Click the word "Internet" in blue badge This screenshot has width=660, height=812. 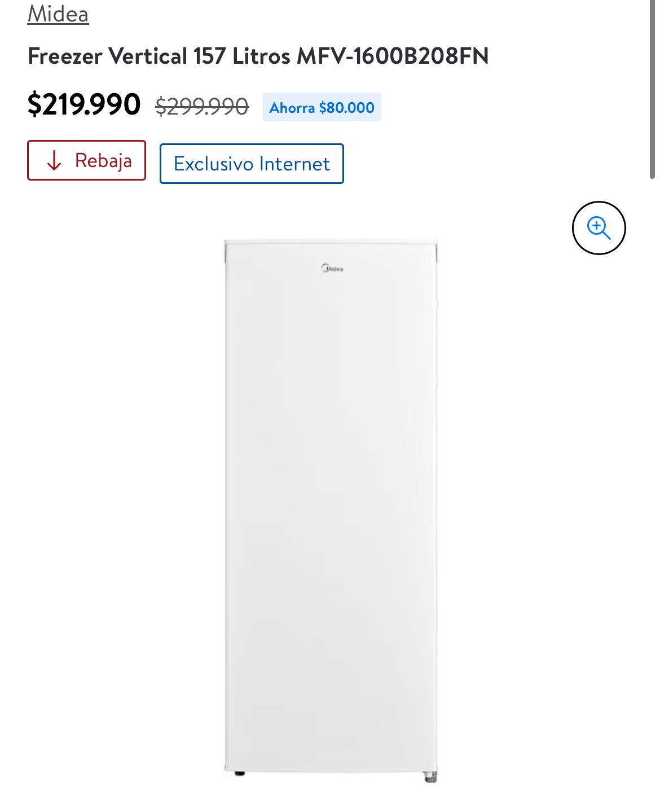click(x=294, y=164)
